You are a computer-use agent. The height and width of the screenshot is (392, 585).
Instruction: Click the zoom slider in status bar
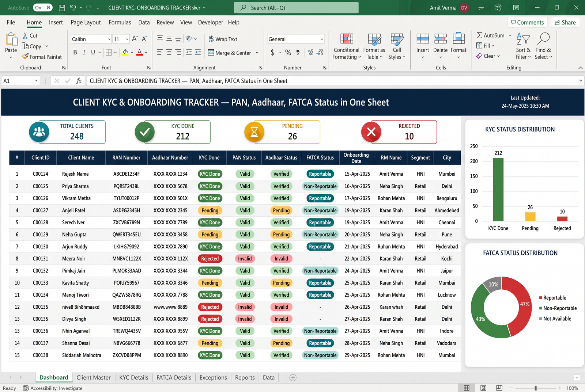coord(536,388)
